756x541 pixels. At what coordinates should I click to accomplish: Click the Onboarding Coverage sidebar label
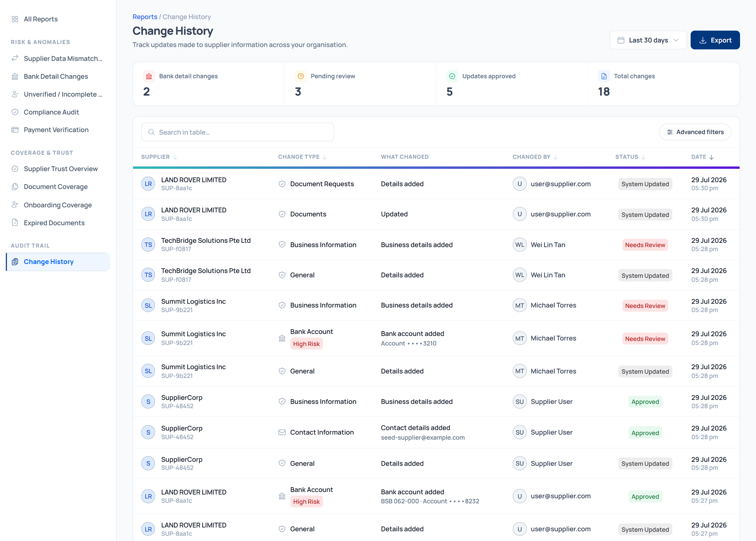(x=58, y=205)
